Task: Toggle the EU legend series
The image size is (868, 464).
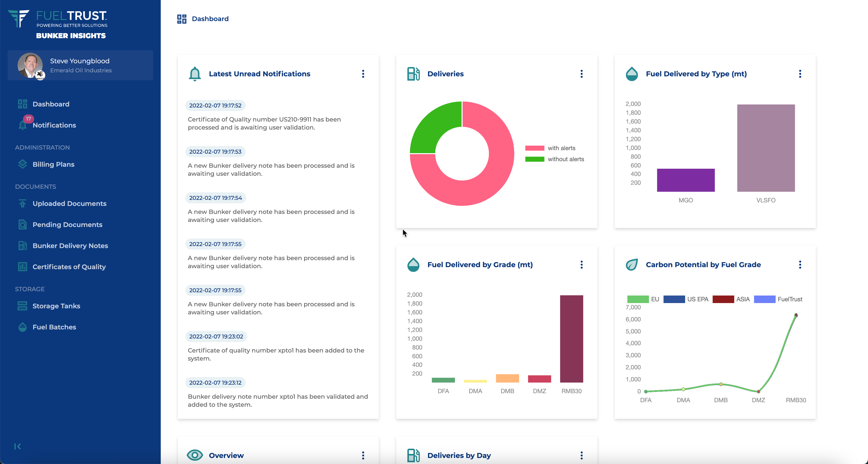Action: pyautogui.click(x=643, y=299)
